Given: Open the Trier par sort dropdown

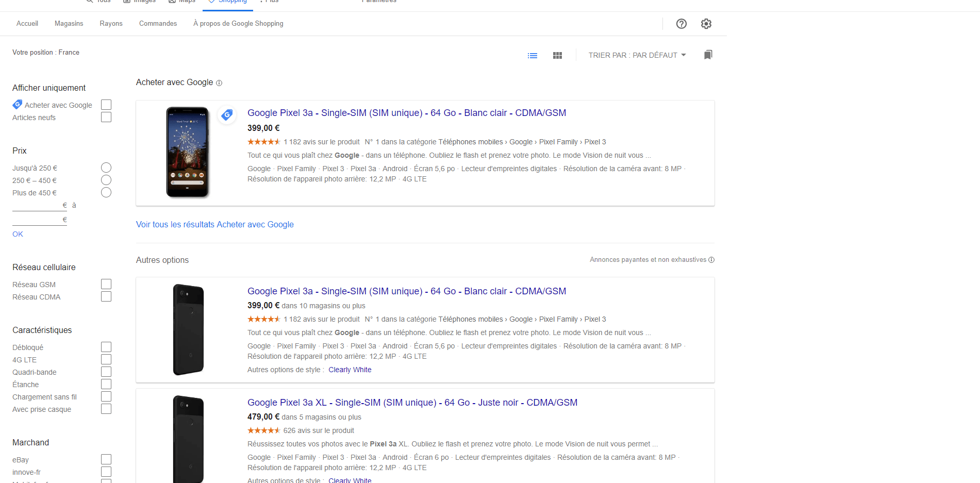Looking at the screenshot, I should coord(637,55).
